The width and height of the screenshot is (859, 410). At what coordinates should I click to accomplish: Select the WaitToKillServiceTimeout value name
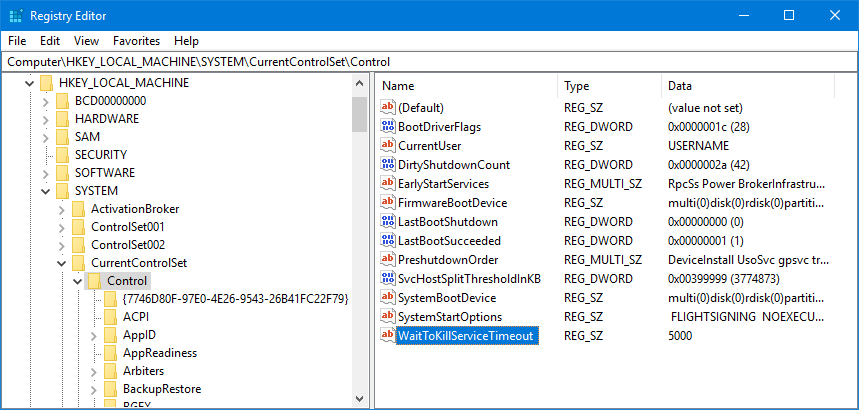pyautogui.click(x=468, y=335)
